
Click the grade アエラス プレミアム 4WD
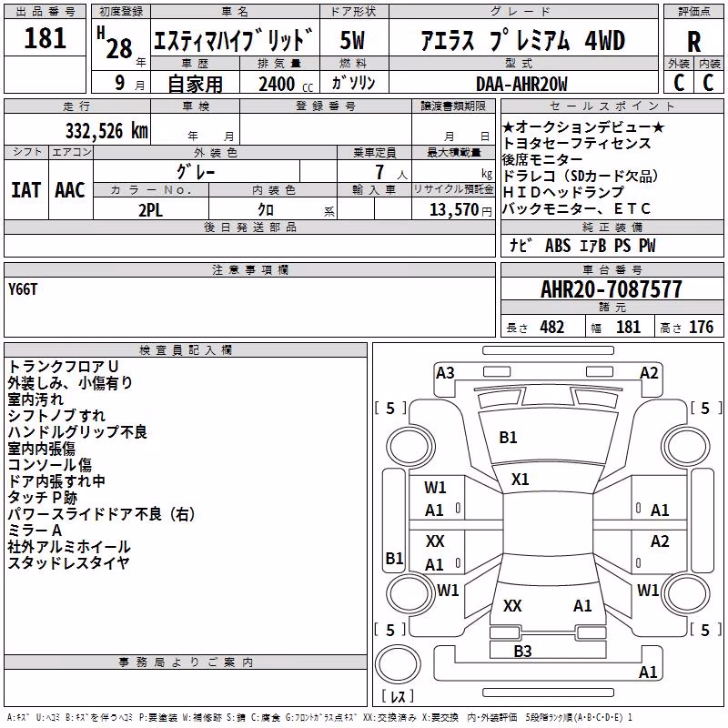[523, 40]
